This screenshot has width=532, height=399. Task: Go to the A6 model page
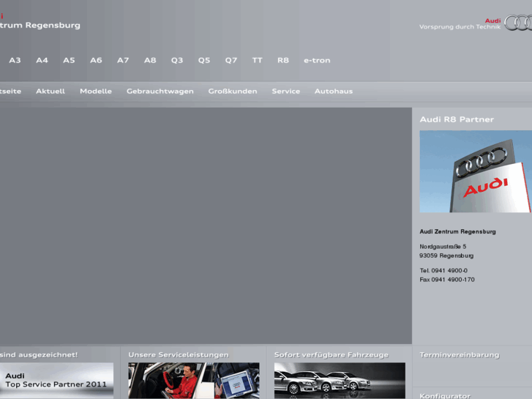pyautogui.click(x=96, y=61)
